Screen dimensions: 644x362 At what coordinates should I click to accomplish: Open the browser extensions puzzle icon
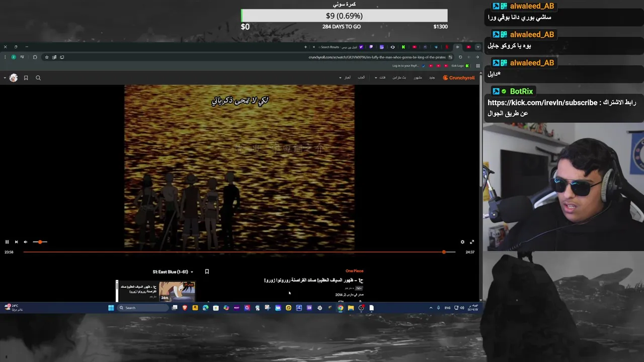[35, 57]
